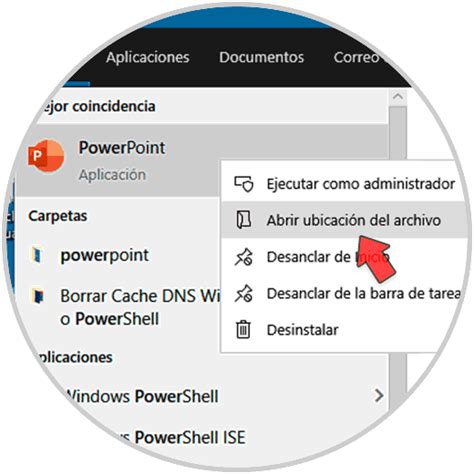This screenshot has width=474, height=474.
Task: Click the folder icon beside Abrir ubicación
Action: 244,220
